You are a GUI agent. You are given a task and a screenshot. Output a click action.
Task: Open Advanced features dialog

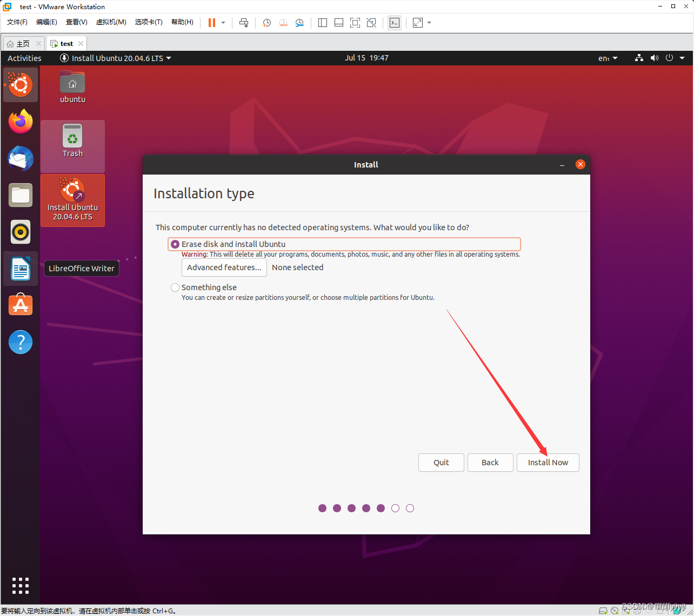[224, 267]
